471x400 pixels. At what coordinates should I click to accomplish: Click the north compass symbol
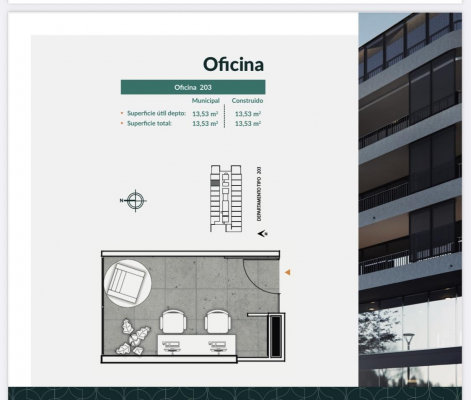[134, 201]
